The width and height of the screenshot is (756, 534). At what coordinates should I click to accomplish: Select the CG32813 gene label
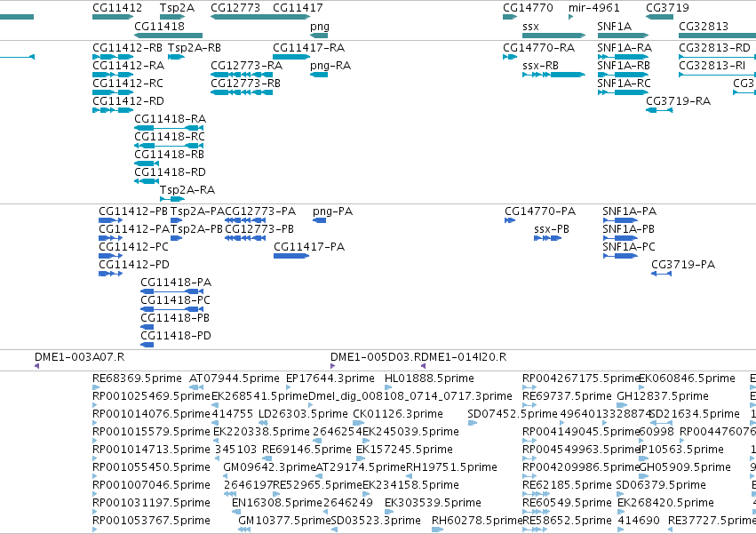[x=704, y=26]
